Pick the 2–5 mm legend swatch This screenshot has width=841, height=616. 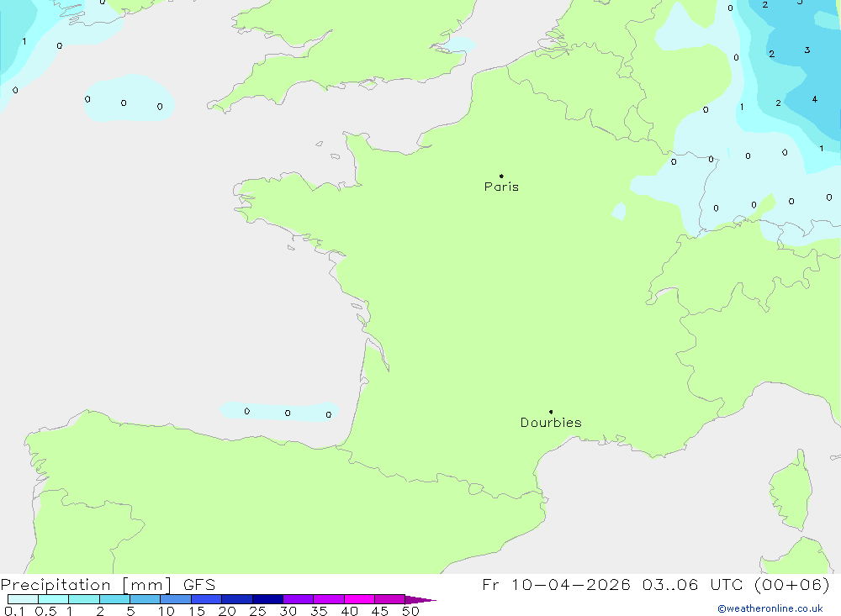coord(114,599)
